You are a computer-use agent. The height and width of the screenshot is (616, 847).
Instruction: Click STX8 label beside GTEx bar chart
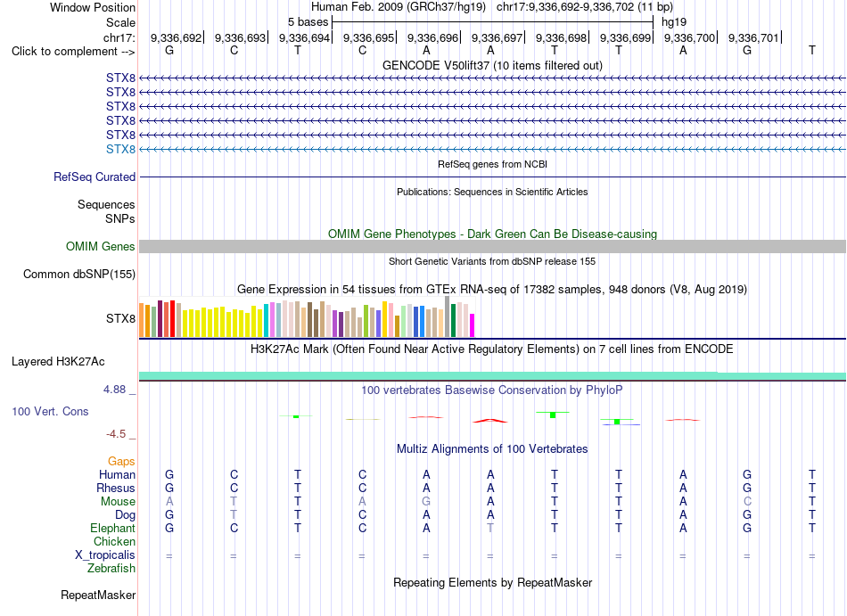click(x=120, y=318)
